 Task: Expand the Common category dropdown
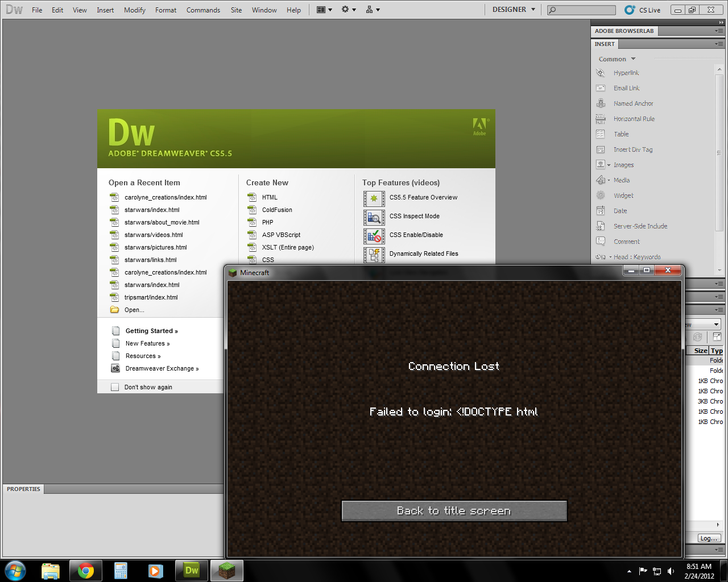[617, 59]
